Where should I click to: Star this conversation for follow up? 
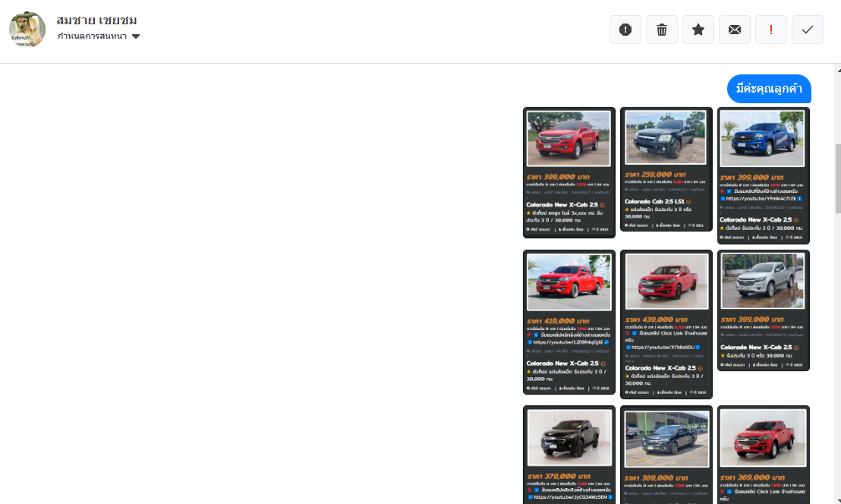(x=698, y=30)
